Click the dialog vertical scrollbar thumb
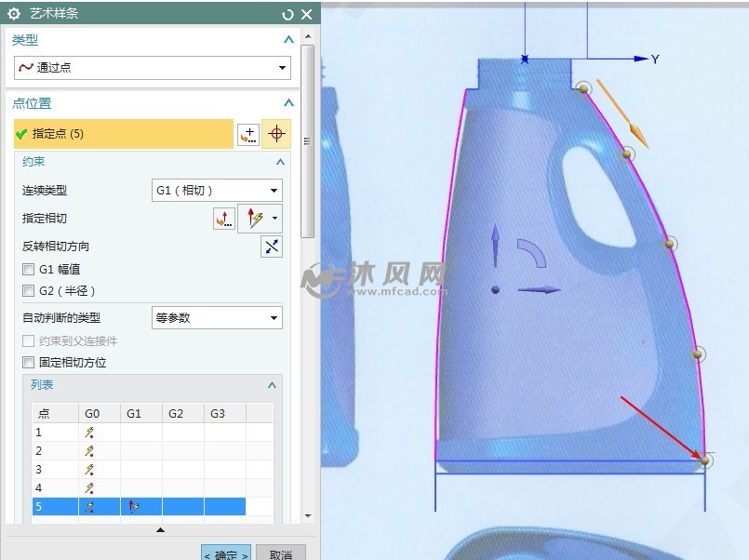The width and height of the screenshot is (749, 560). pos(308,140)
